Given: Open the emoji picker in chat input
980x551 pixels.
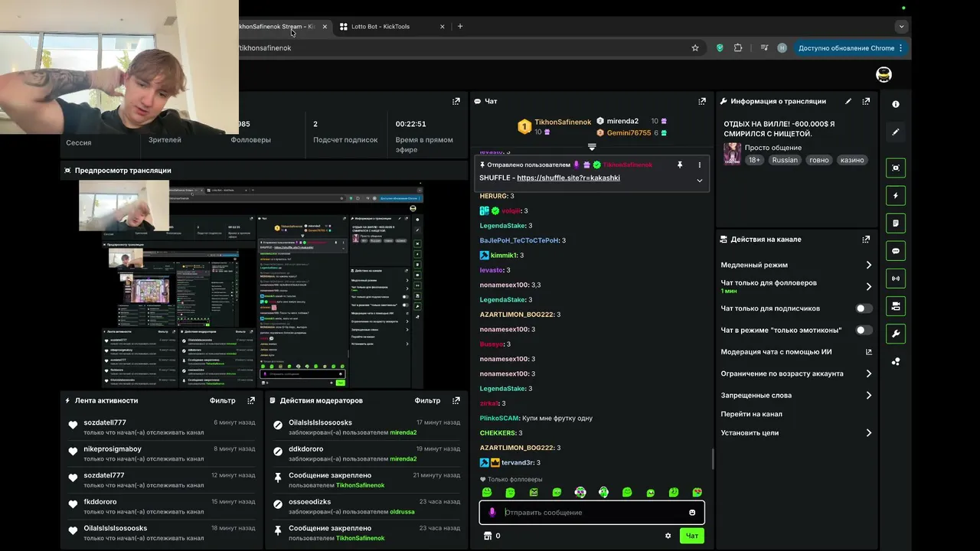Looking at the screenshot, I should (692, 512).
